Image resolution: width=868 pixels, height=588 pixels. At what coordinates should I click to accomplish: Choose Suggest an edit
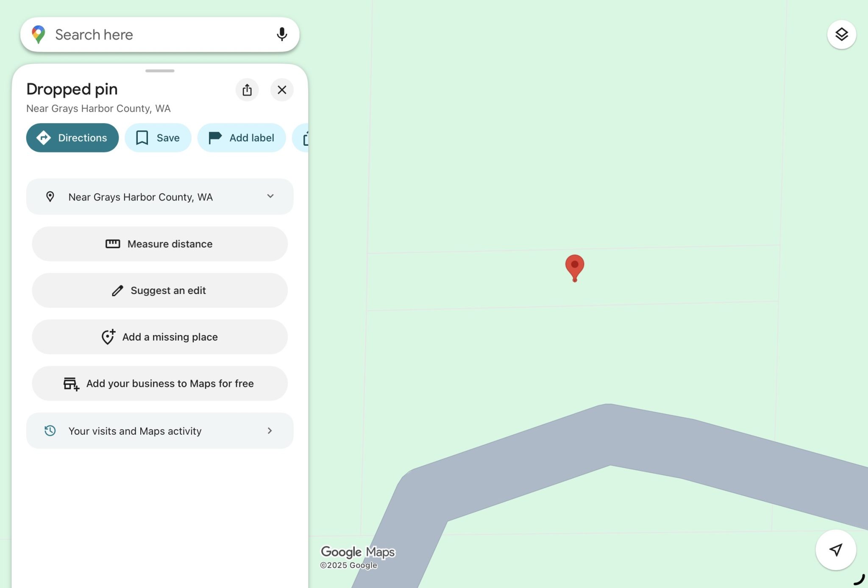[159, 291]
